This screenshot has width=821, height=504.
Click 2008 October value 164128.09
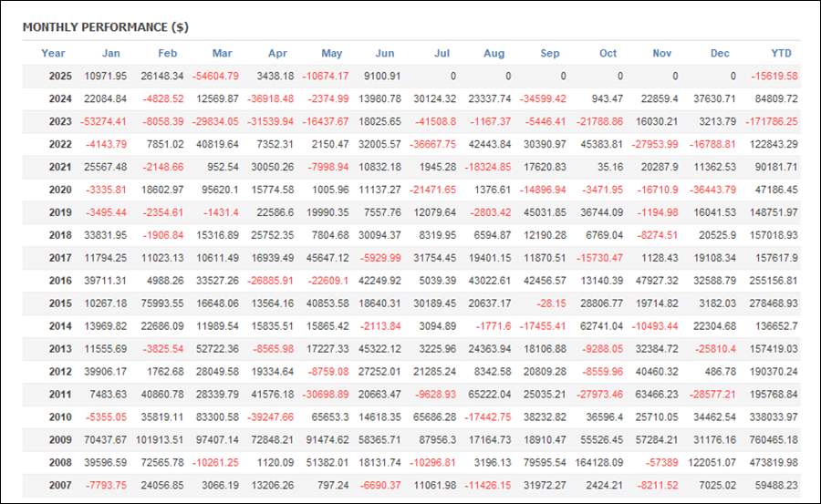pos(599,463)
